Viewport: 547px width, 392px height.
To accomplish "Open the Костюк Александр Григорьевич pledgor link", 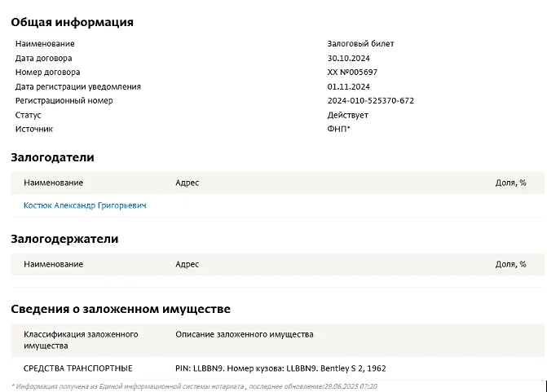I will (x=85, y=206).
